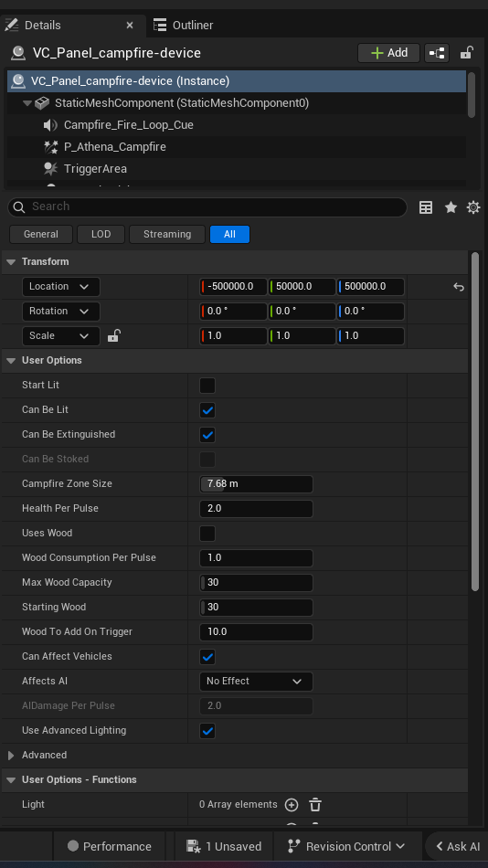Expand the Advanced section
Screen dimensions: 488x868
(11, 755)
